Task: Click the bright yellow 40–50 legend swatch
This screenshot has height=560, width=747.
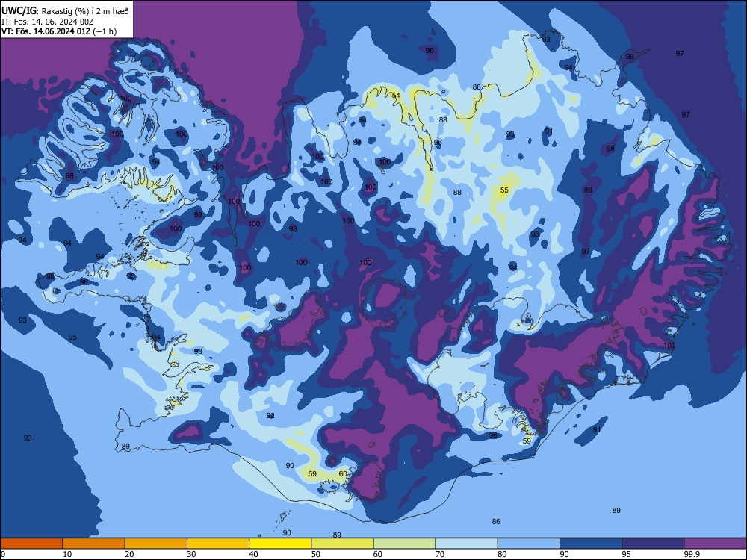Action: click(x=280, y=544)
